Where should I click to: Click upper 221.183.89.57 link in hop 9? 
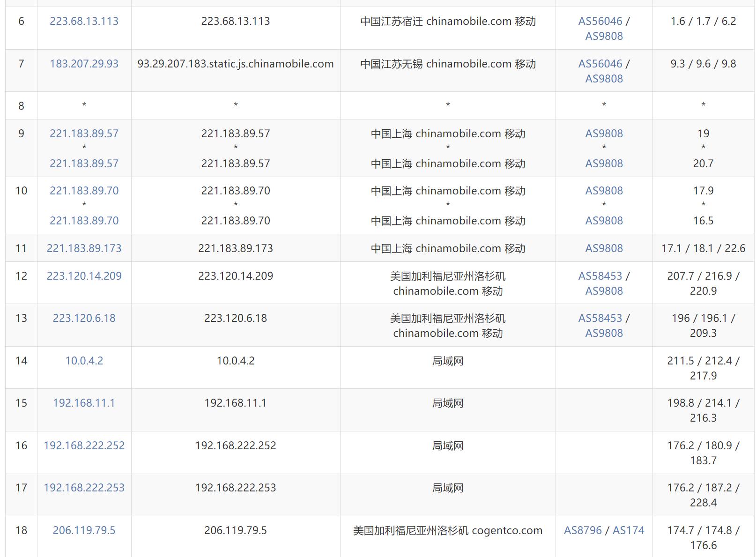(x=84, y=134)
